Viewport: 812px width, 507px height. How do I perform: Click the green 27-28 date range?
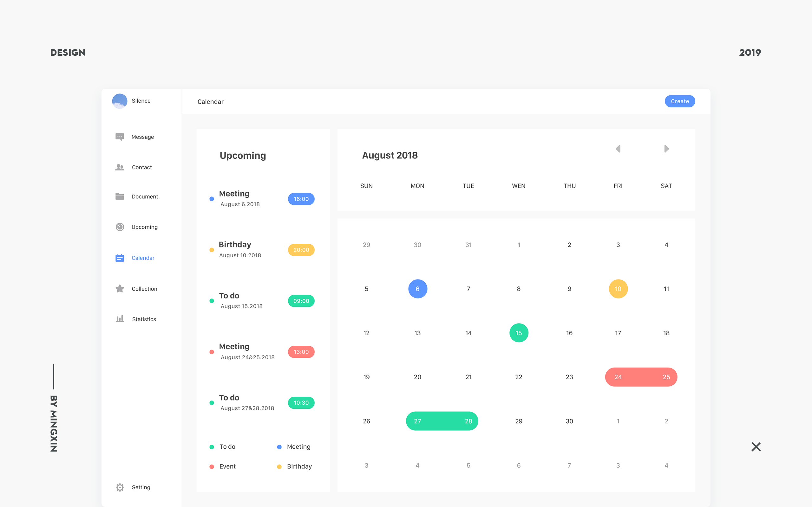442,421
